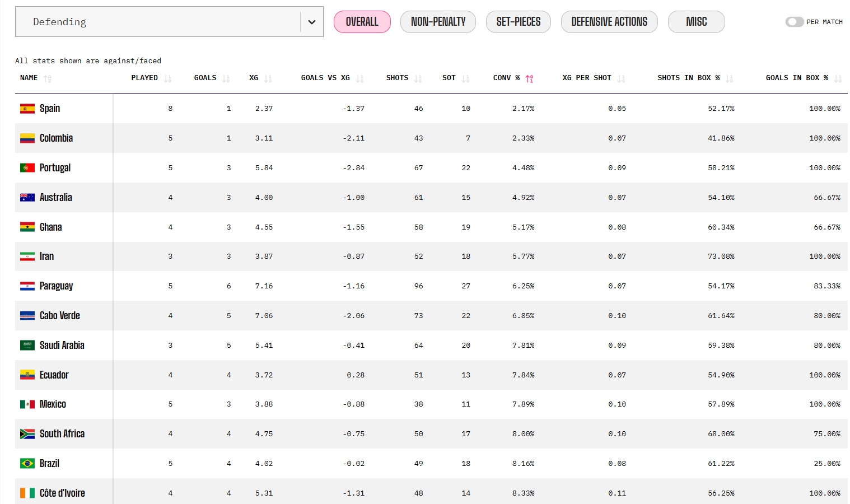Click the CONV % column header
This screenshot has height=504, width=850.
click(506, 78)
